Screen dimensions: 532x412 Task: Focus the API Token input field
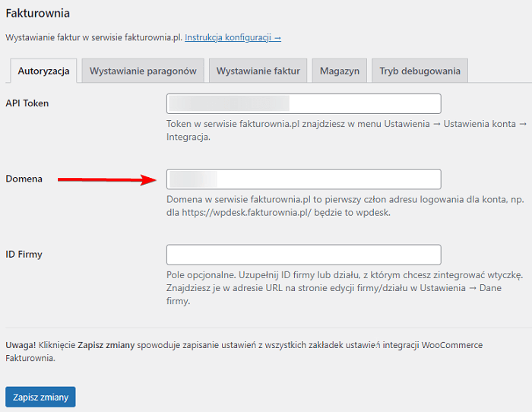click(304, 104)
